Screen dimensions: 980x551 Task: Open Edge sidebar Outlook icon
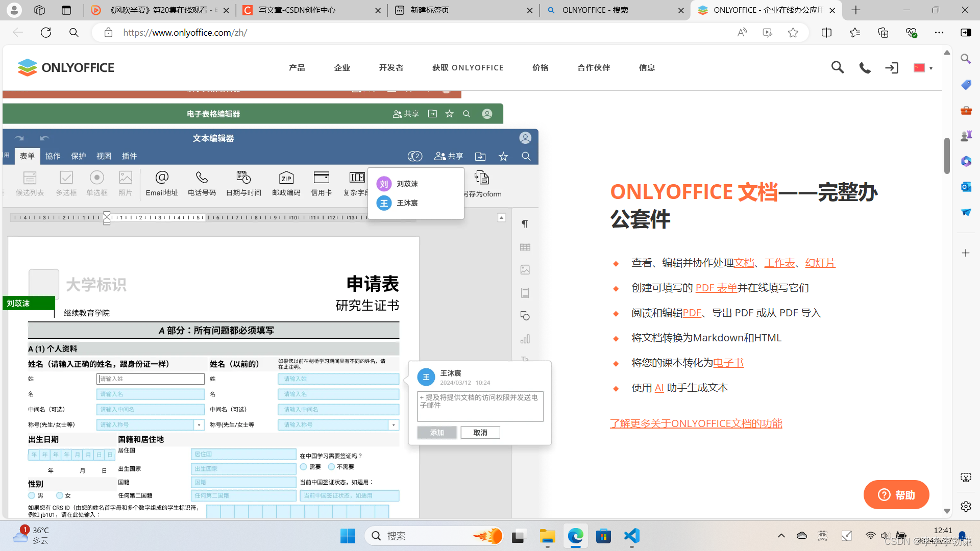point(966,187)
